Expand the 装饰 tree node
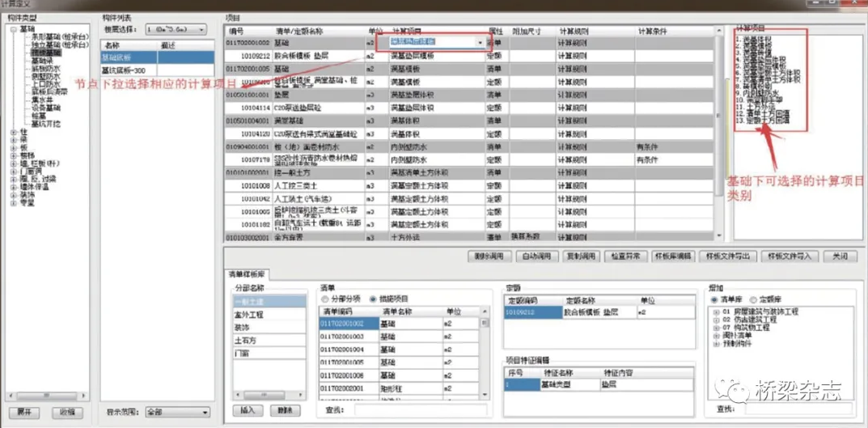 click(15, 195)
